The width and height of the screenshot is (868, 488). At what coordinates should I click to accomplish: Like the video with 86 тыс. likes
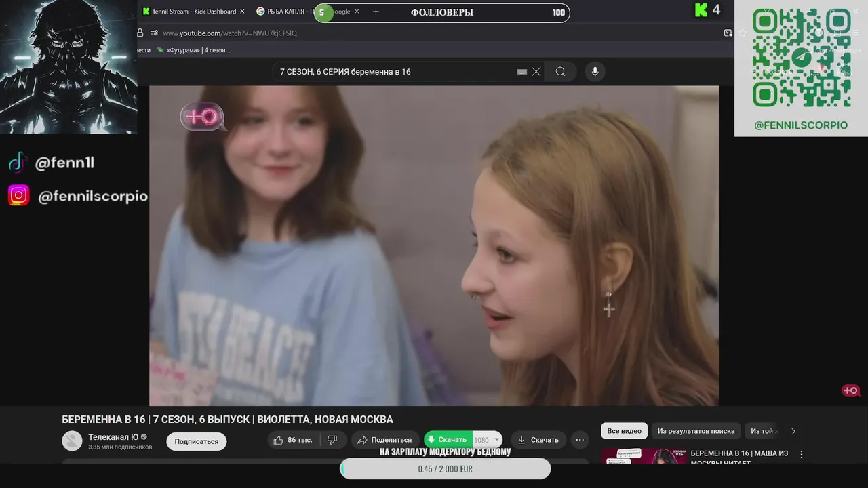293,440
